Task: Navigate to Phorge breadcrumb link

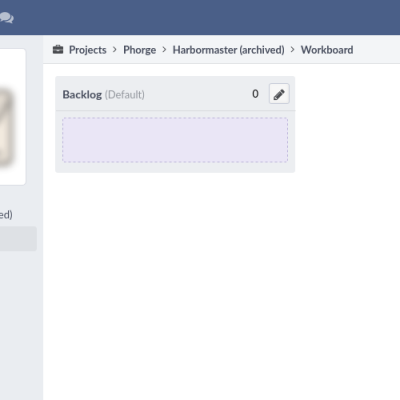Action: pyautogui.click(x=139, y=50)
